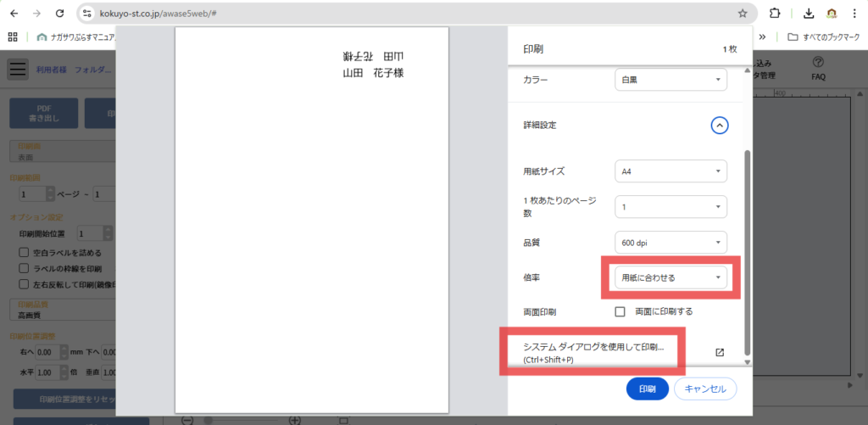Click the キャンセル button
The width and height of the screenshot is (868, 425).
tap(704, 389)
